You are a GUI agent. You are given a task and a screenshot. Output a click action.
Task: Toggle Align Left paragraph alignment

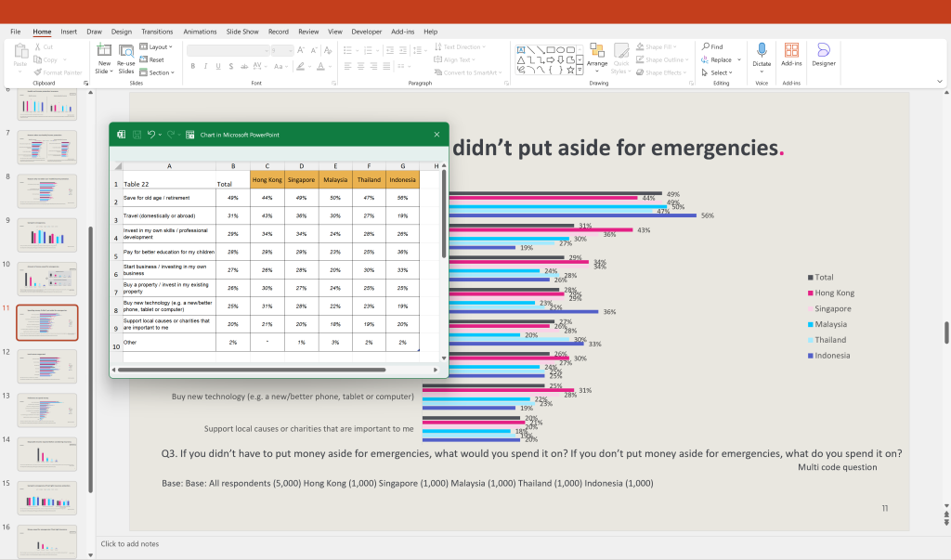coord(347,66)
